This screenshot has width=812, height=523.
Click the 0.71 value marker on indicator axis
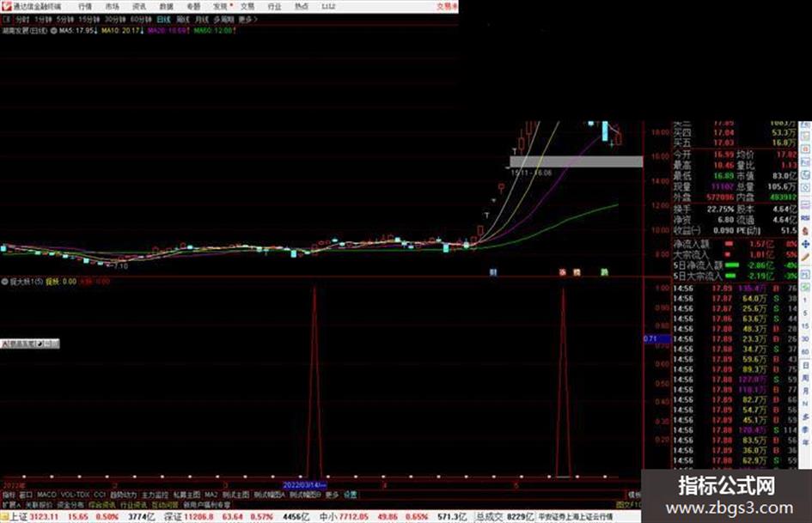[x=656, y=338]
